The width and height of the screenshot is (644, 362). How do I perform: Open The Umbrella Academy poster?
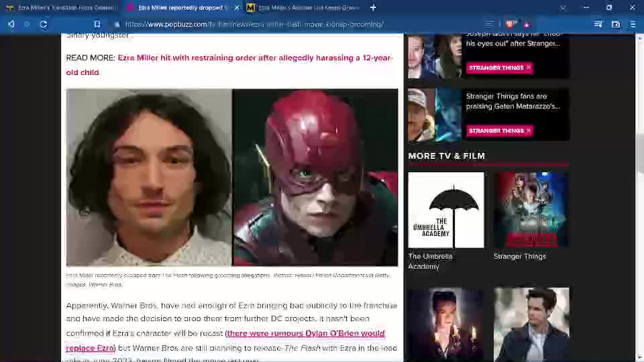(446, 210)
